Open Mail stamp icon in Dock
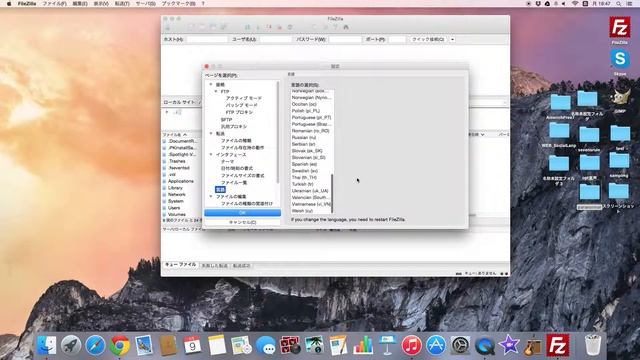 (144, 345)
